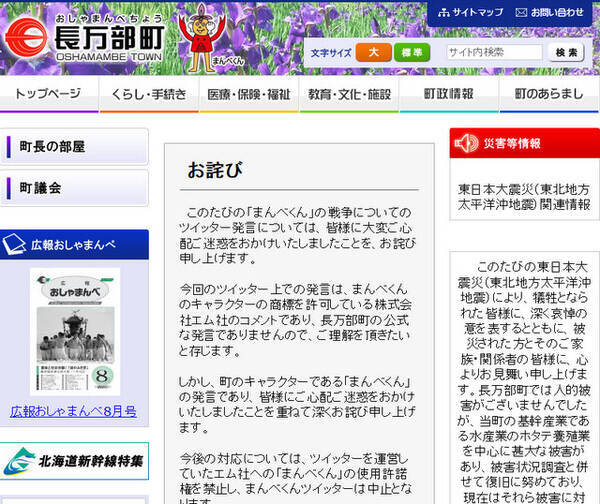Open the 広報おしゃまんべ8月号 link

pyautogui.click(x=73, y=410)
